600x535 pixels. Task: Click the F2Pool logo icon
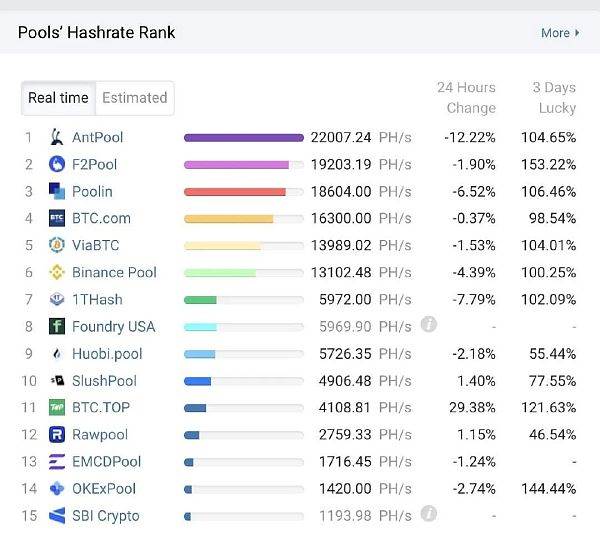pos(57,164)
